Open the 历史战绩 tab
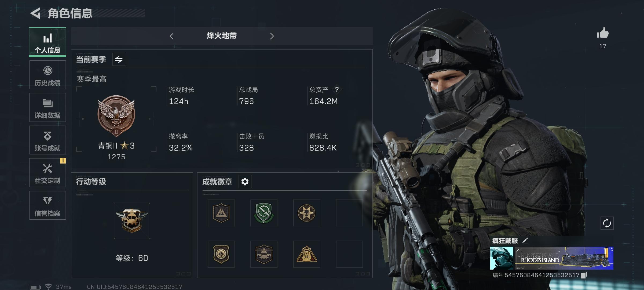 47,75
